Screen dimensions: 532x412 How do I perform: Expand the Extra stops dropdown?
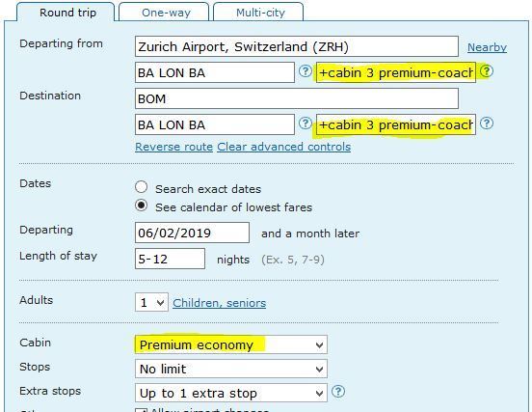(x=231, y=393)
